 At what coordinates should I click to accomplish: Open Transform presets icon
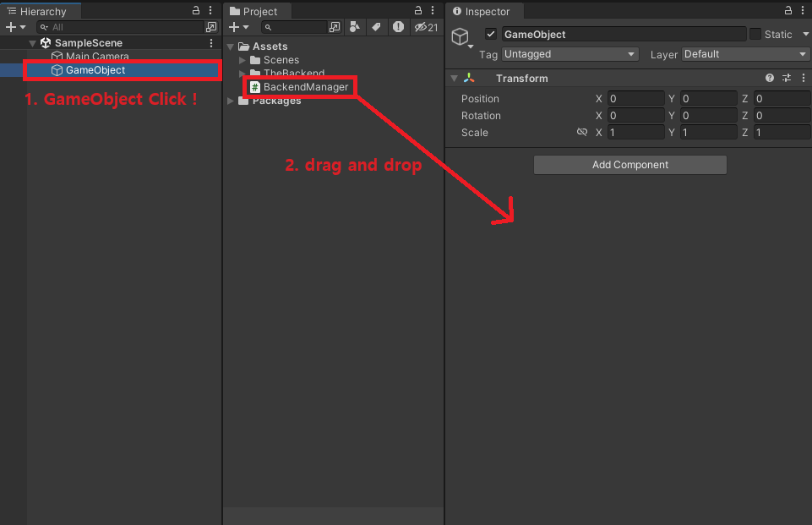(787, 79)
